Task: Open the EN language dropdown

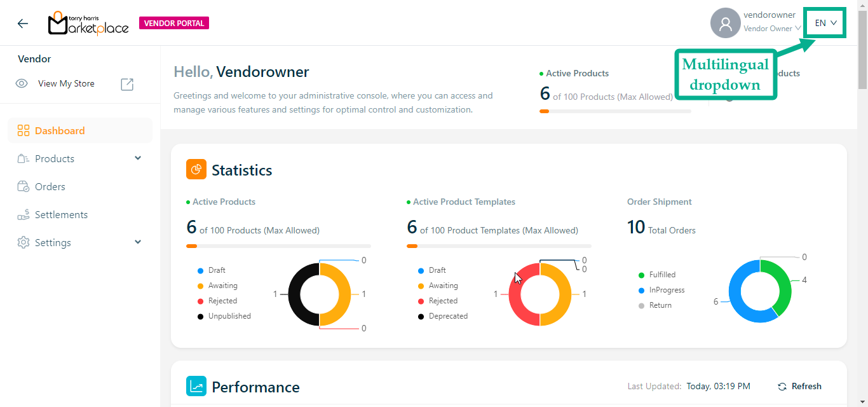Action: tap(825, 23)
